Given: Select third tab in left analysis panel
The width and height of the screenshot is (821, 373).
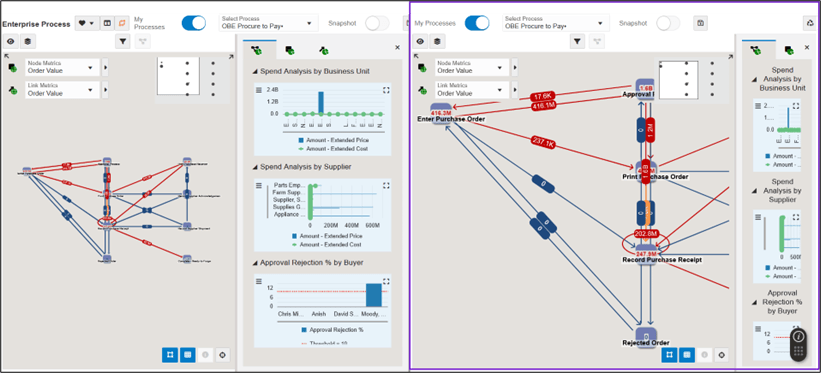Looking at the screenshot, I should pyautogui.click(x=324, y=50).
